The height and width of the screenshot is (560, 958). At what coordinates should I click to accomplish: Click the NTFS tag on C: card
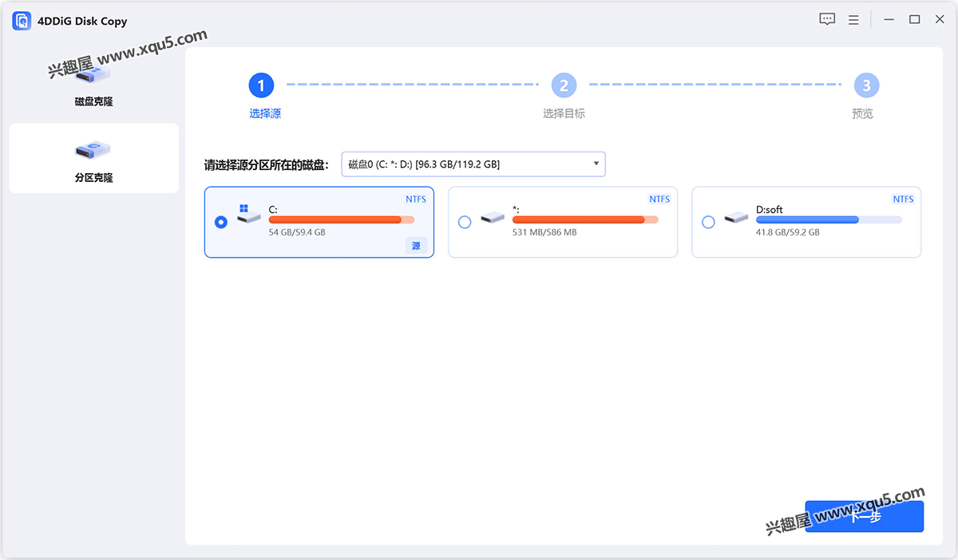pos(416,199)
